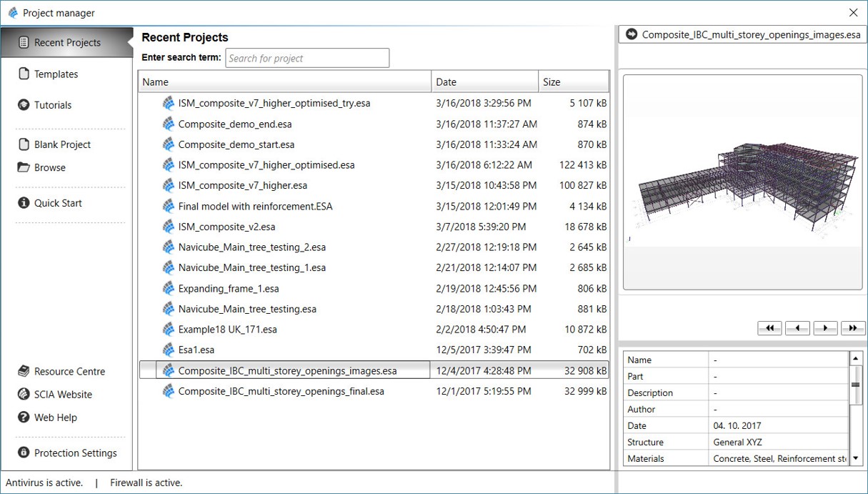Viewport: 868px width, 494px height.
Task: Click the Structure value General XYZ
Action: coord(738,443)
